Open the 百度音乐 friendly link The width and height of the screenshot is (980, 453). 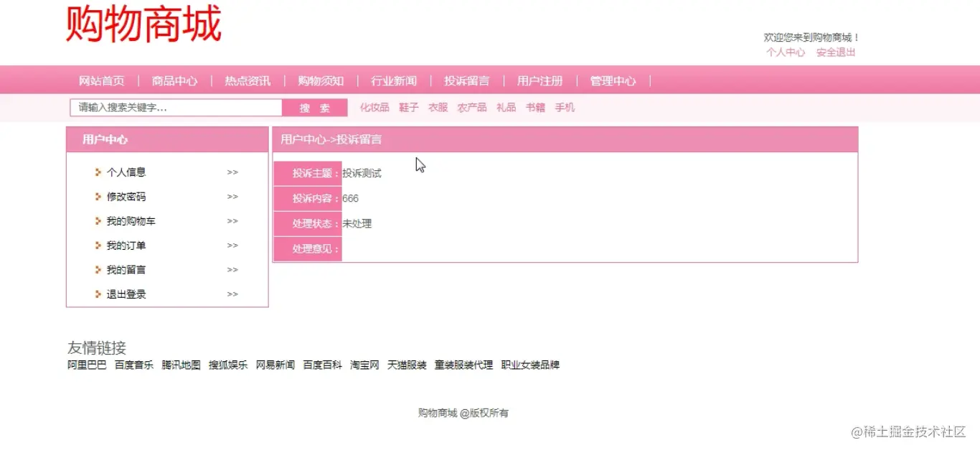click(134, 365)
